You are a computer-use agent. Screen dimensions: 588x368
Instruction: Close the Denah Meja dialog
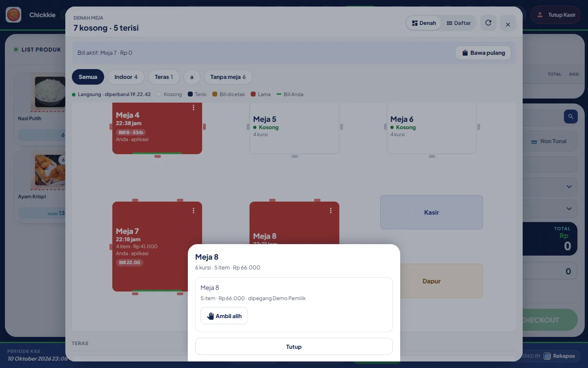click(x=508, y=24)
